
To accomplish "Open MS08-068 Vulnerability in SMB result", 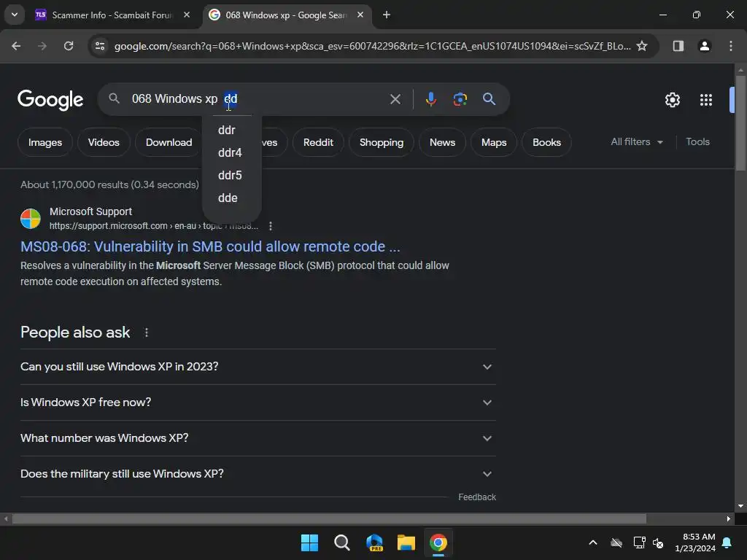I will [x=210, y=246].
